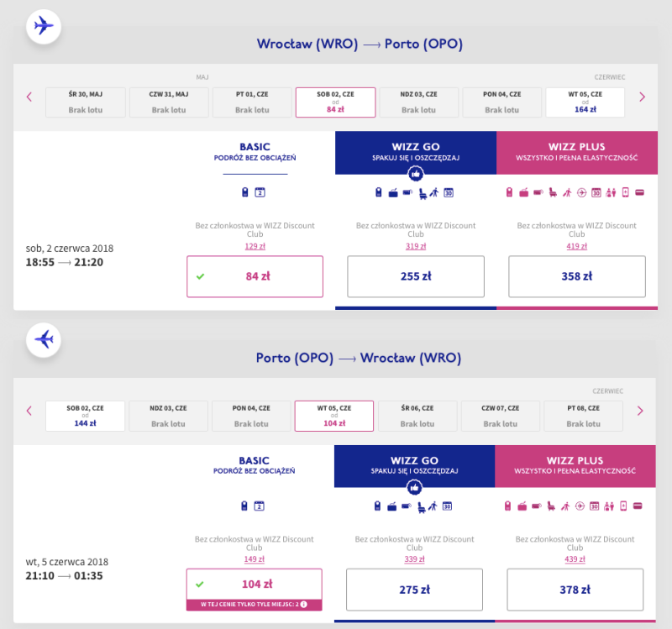This screenshot has width=672, height=629.
Task: Open info icon for limited seats notice
Action: click(x=304, y=604)
